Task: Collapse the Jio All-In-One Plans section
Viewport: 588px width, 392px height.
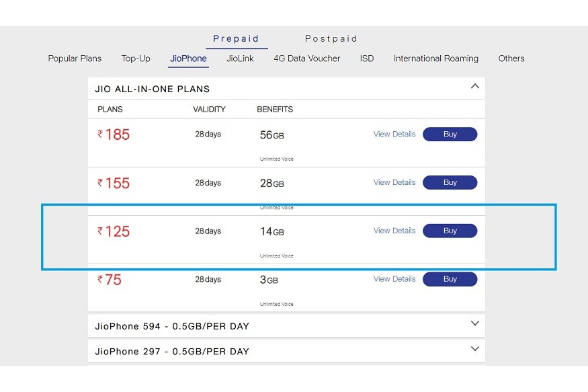Action: point(474,86)
